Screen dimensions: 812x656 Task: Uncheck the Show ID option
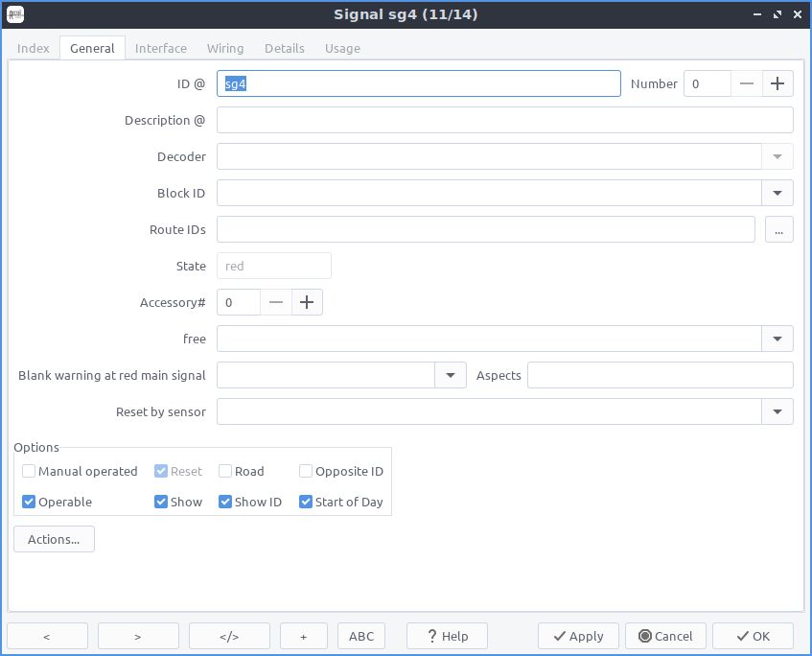[x=224, y=502]
